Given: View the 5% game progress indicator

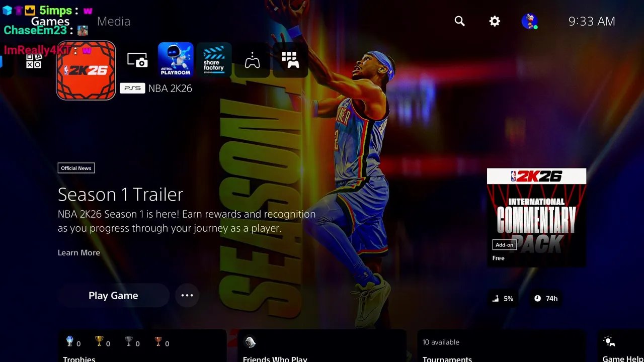Looking at the screenshot, I should coord(503,299).
